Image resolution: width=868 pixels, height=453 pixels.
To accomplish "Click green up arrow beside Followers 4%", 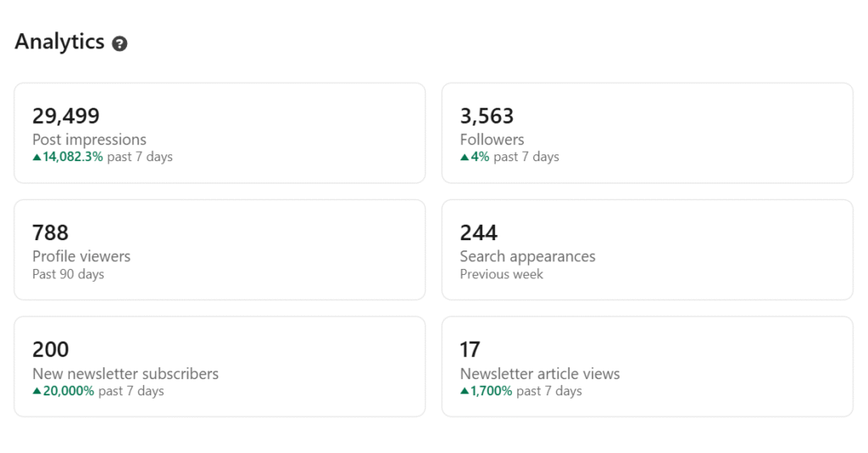I will point(465,157).
